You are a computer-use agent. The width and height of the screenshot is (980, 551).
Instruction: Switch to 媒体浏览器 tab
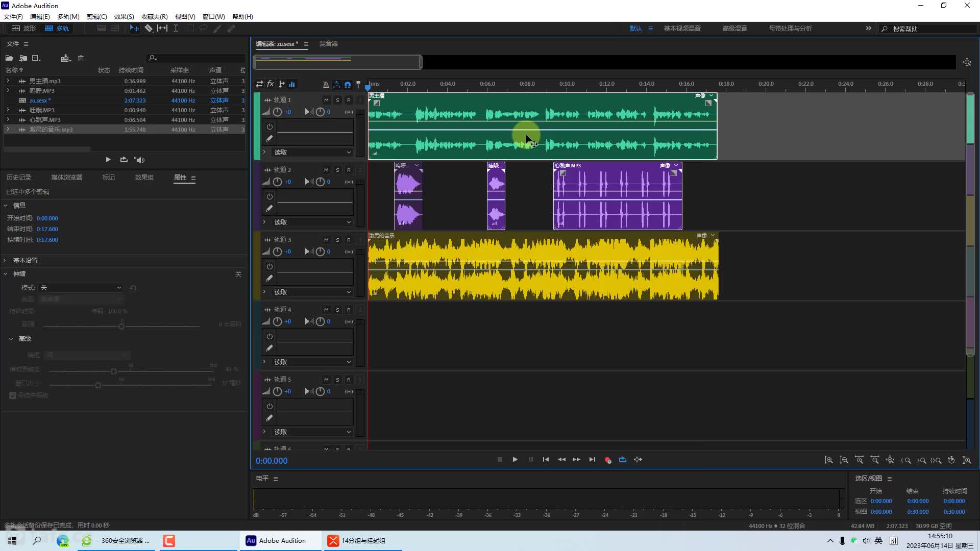[x=66, y=177]
